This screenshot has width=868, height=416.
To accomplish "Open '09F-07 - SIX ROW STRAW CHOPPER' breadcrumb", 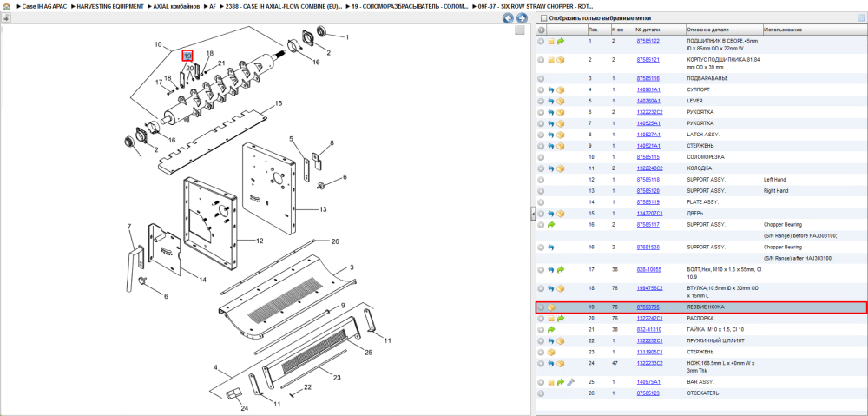I will (536, 6).
